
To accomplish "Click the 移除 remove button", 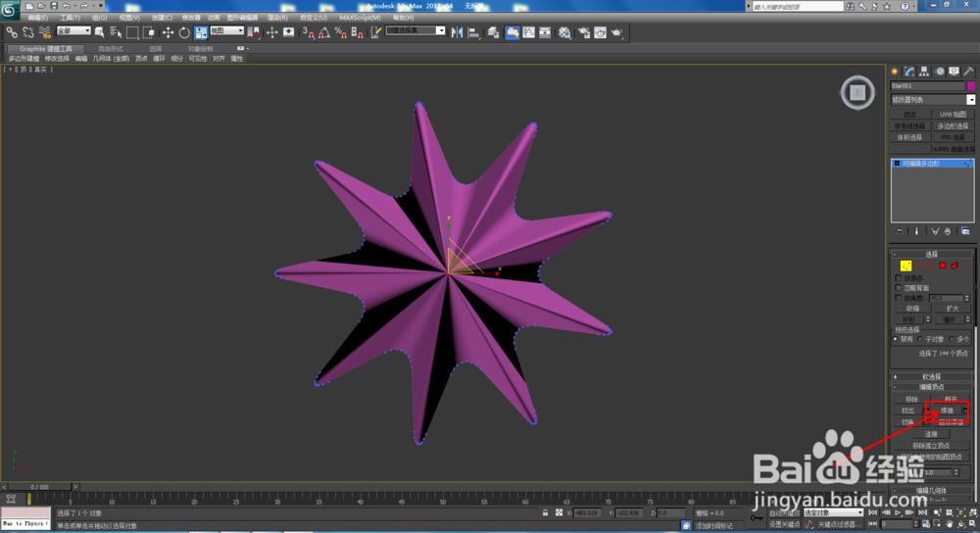I will (911, 400).
